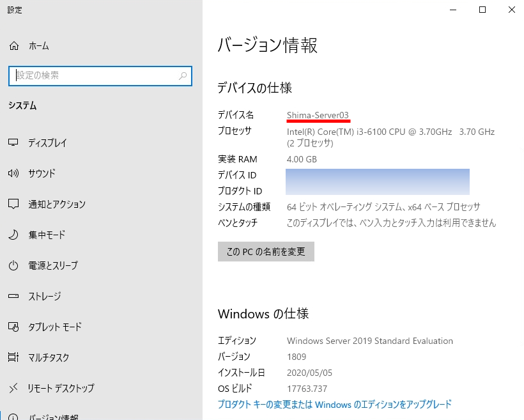Click the デバイスの仕様 heading

point(254,88)
